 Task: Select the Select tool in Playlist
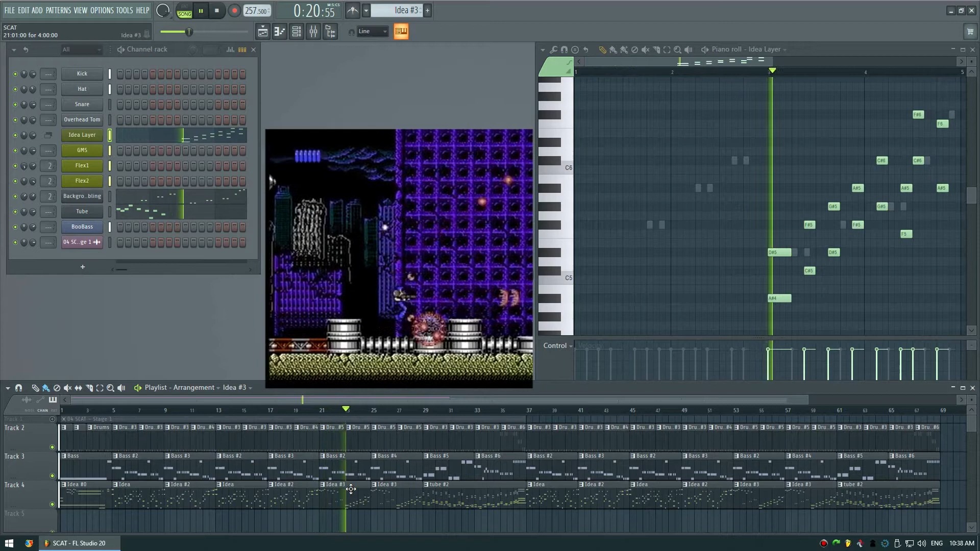point(100,388)
